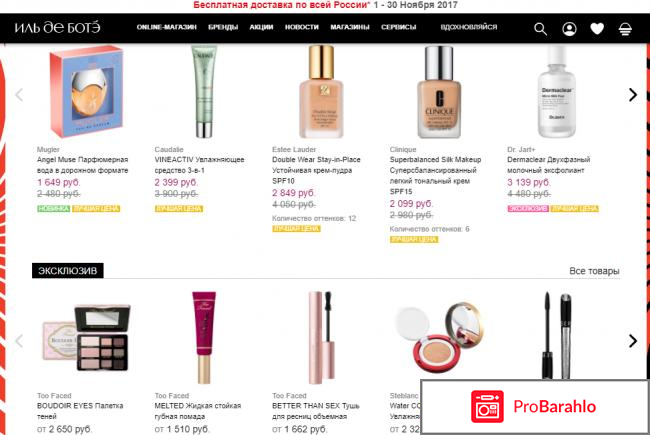Click the Все товары link

tap(594, 271)
